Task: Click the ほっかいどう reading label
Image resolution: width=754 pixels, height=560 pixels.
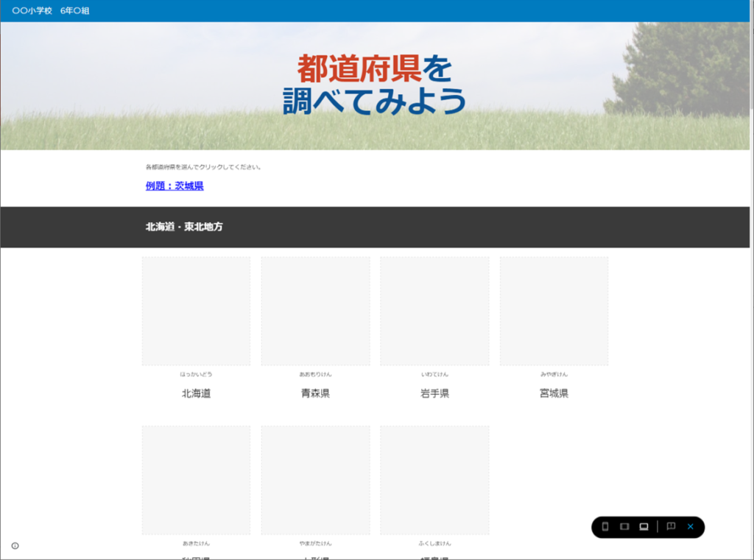Action: [196, 374]
